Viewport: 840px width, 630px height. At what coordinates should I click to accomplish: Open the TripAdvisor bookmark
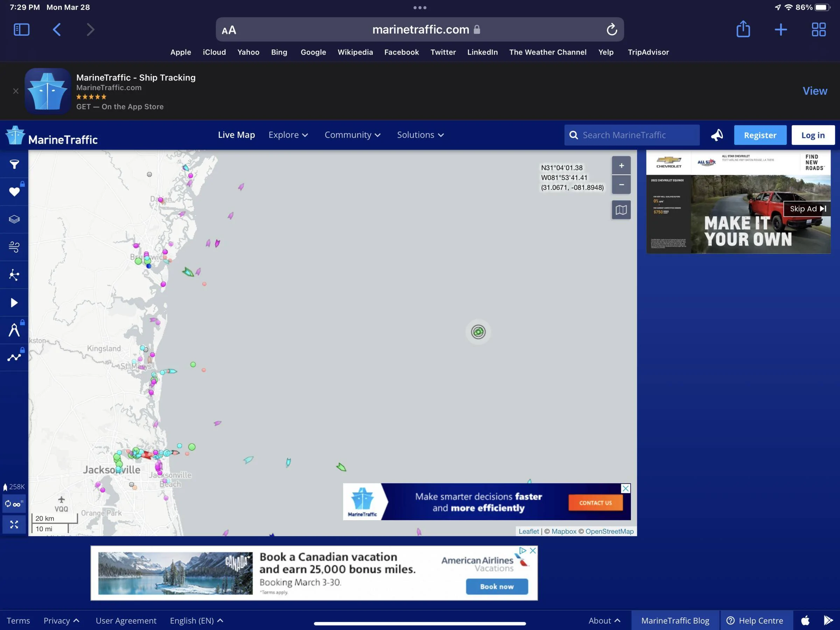pyautogui.click(x=648, y=52)
